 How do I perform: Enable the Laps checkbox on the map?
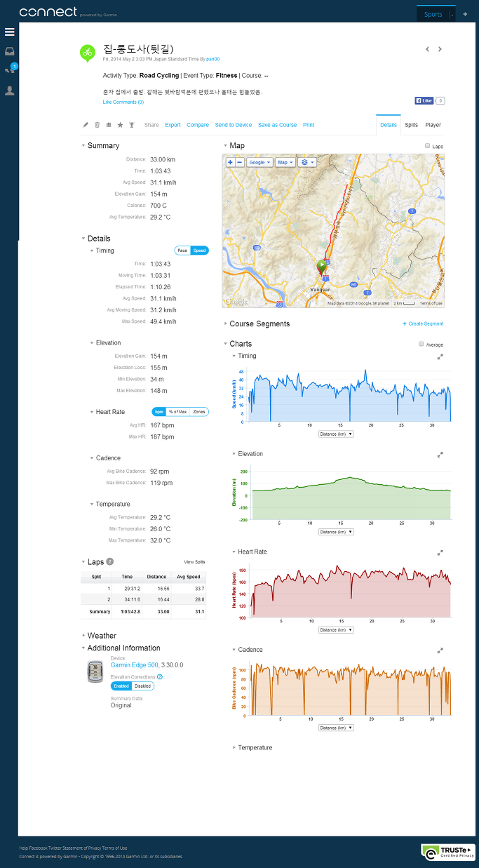428,146
